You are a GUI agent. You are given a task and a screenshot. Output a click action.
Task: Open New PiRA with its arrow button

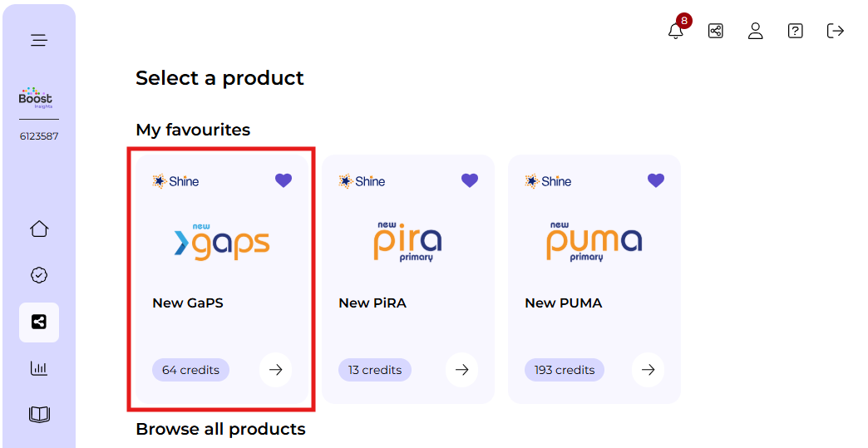[x=461, y=370]
